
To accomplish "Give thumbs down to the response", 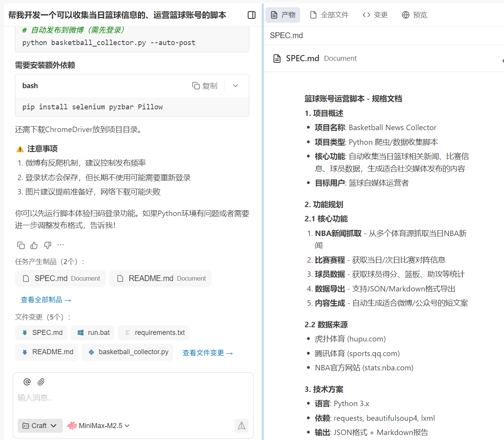I will (47, 245).
